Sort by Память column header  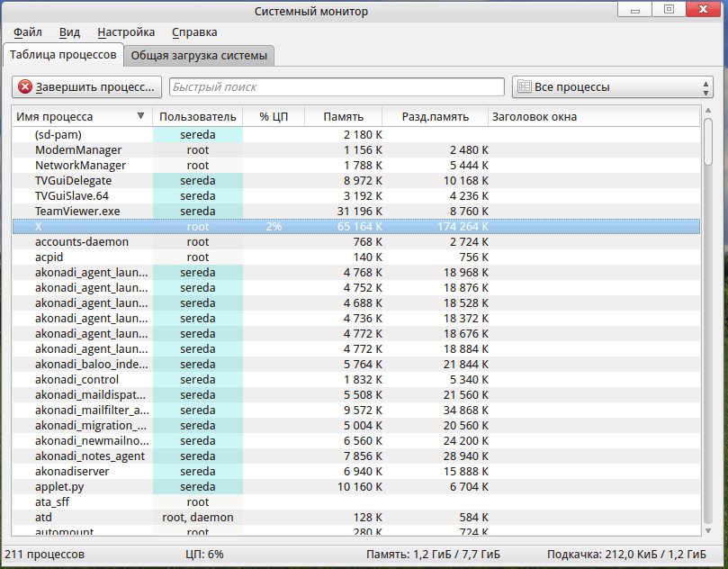coord(344,117)
